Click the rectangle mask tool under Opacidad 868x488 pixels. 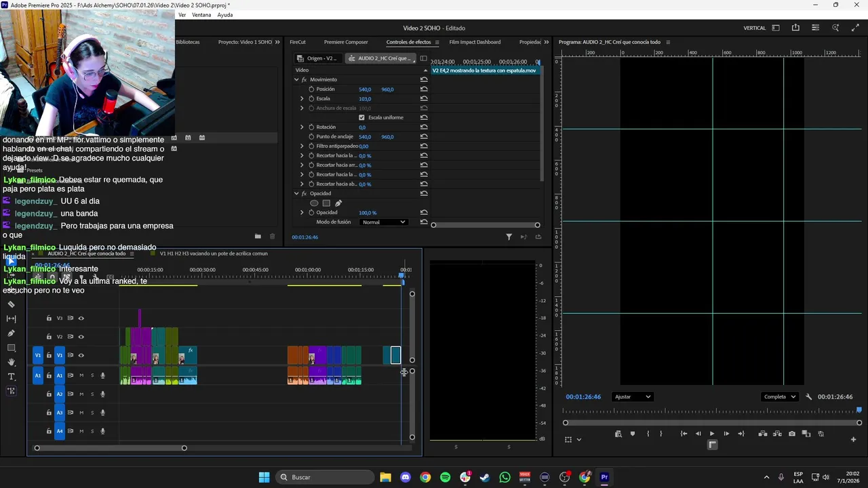coord(326,203)
